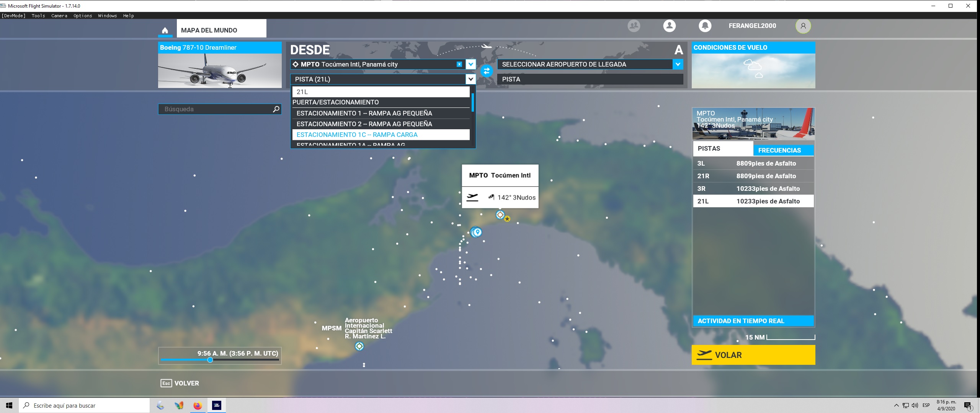Collapse the PISTA (21L) runway dropdown
This screenshot has width=980, height=413.
470,79
